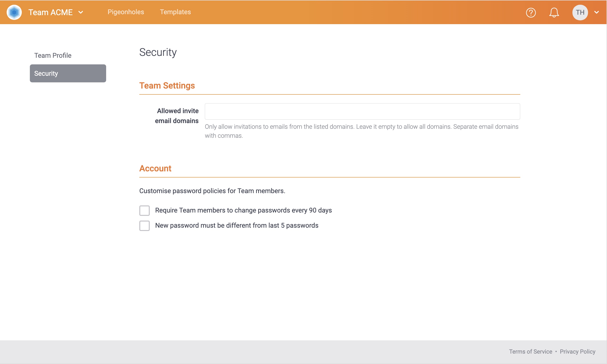Click the TH avatar circle
The image size is (607, 364).
[580, 12]
